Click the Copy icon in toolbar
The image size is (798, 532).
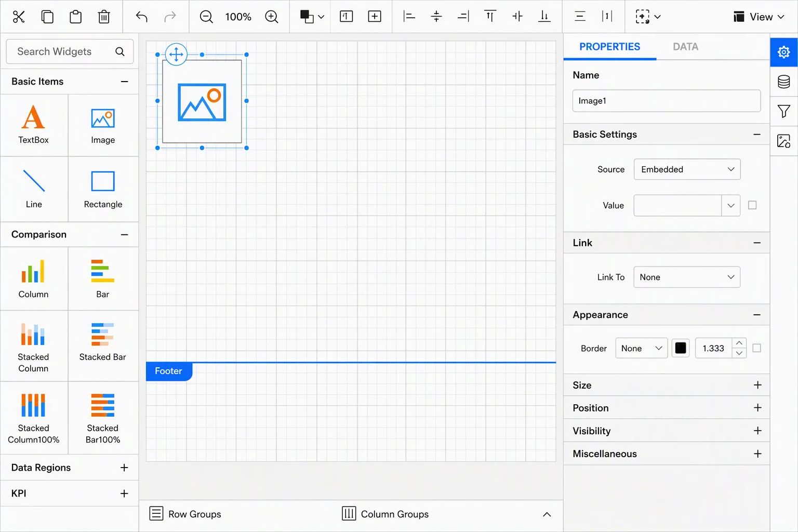click(x=47, y=17)
